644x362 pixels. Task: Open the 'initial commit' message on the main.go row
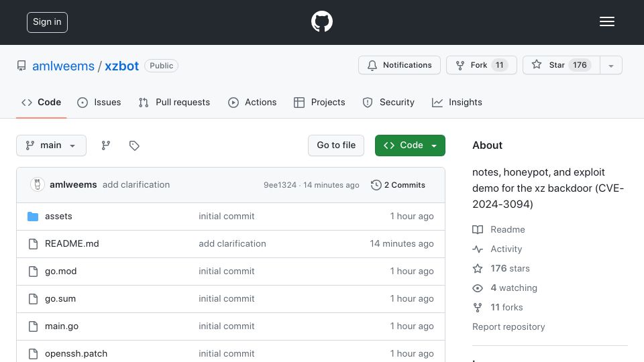pos(227,326)
